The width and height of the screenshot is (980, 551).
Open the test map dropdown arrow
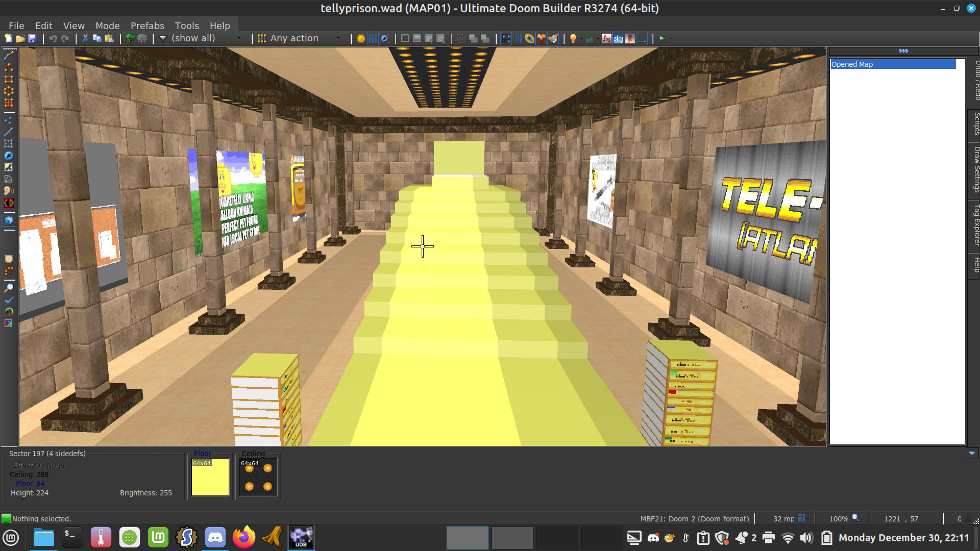tap(670, 39)
